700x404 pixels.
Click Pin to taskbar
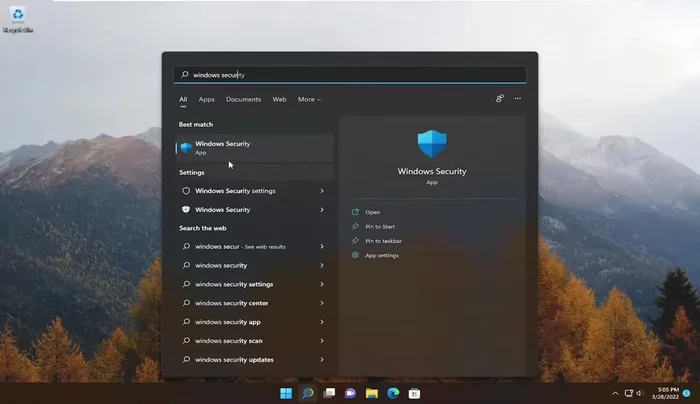(383, 241)
